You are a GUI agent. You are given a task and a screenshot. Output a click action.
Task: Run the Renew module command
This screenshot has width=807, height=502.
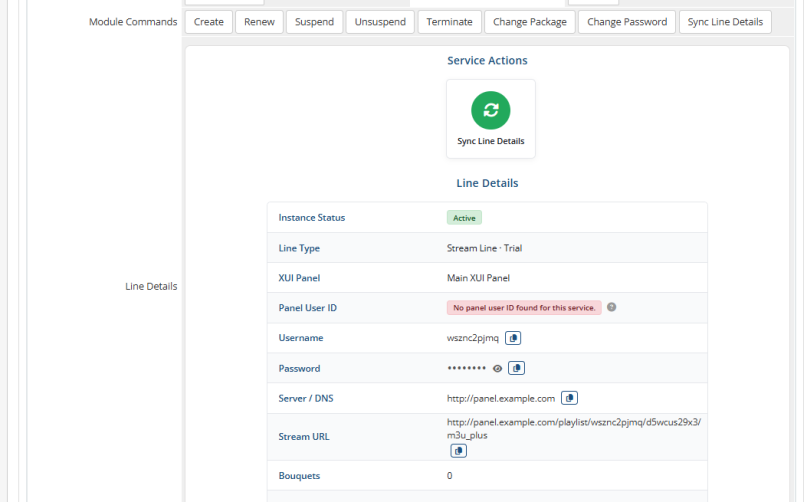pyautogui.click(x=259, y=22)
